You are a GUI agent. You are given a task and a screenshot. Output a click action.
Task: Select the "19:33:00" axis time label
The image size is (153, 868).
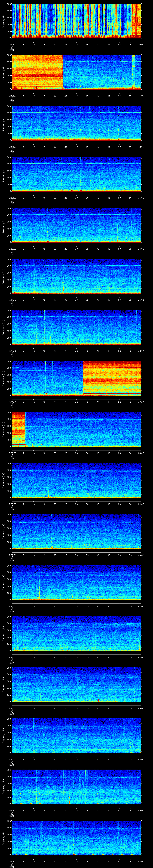[12, 249]
